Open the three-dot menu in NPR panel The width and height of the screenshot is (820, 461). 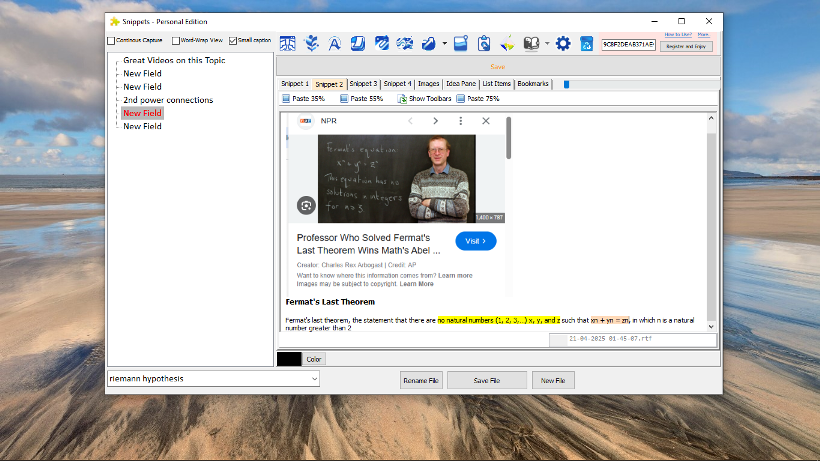460,121
